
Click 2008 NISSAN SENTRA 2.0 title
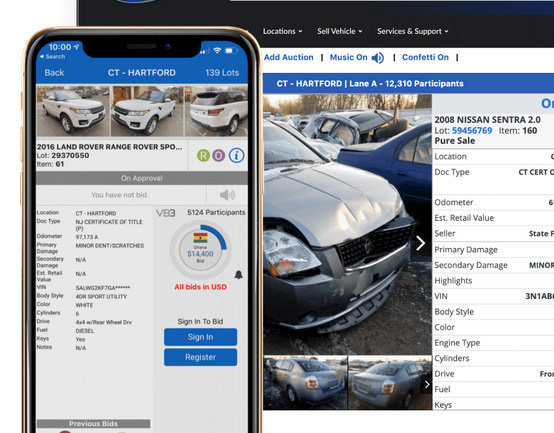coord(487,120)
